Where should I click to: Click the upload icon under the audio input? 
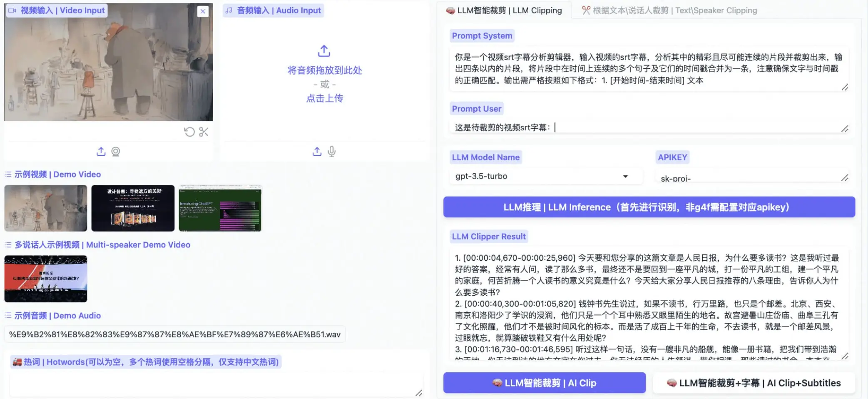(317, 152)
